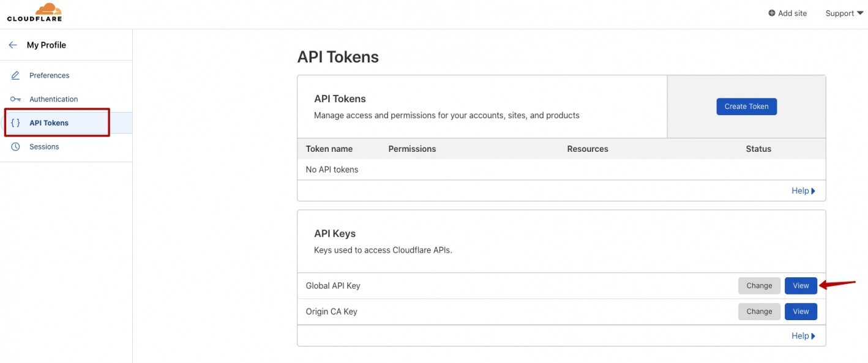This screenshot has width=868, height=363.
Task: Click the API Keys section heading
Action: pyautogui.click(x=335, y=234)
